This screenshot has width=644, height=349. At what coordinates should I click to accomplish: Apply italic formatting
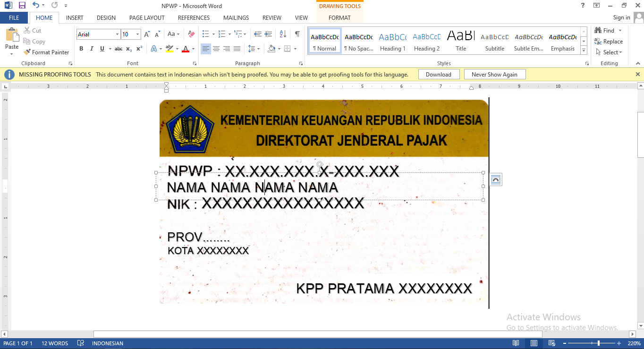91,49
